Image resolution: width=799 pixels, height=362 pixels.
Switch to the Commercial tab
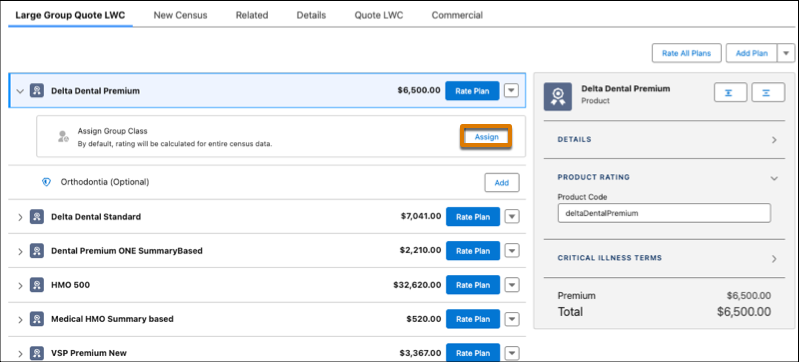(x=457, y=15)
